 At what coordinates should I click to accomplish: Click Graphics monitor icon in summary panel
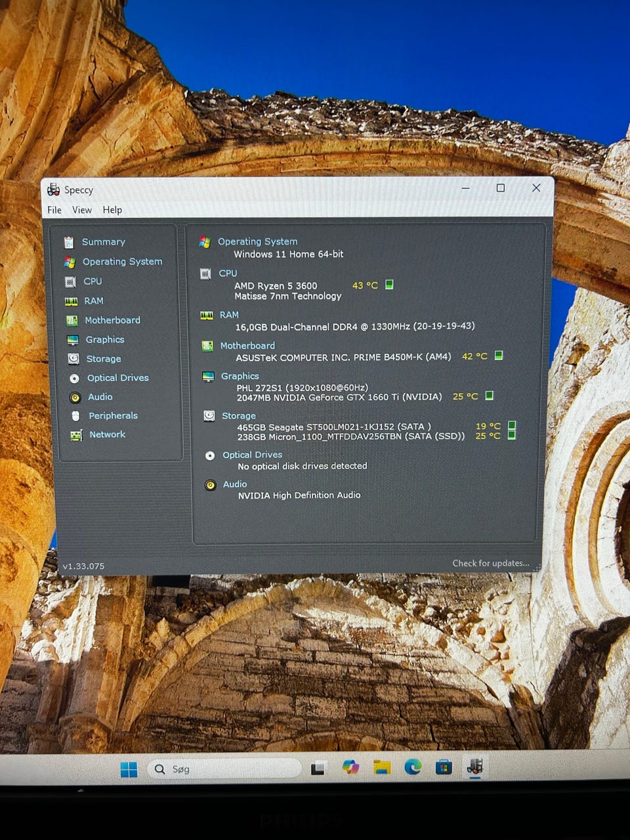[208, 377]
